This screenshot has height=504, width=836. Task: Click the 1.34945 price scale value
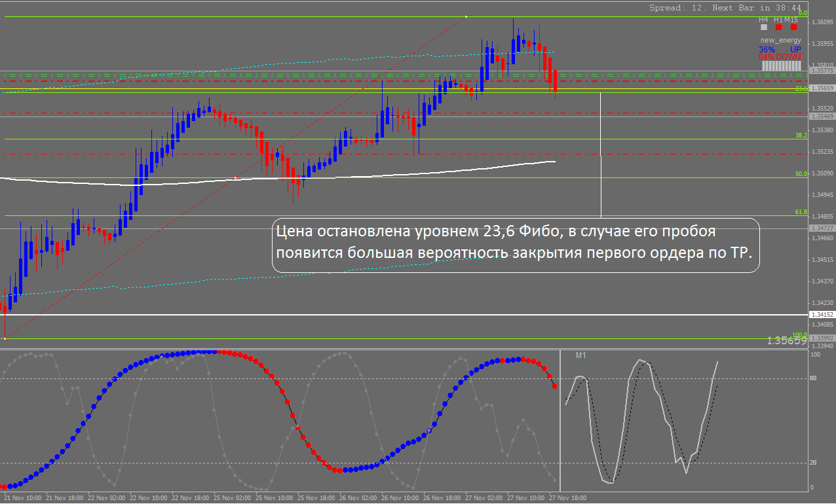(822, 195)
